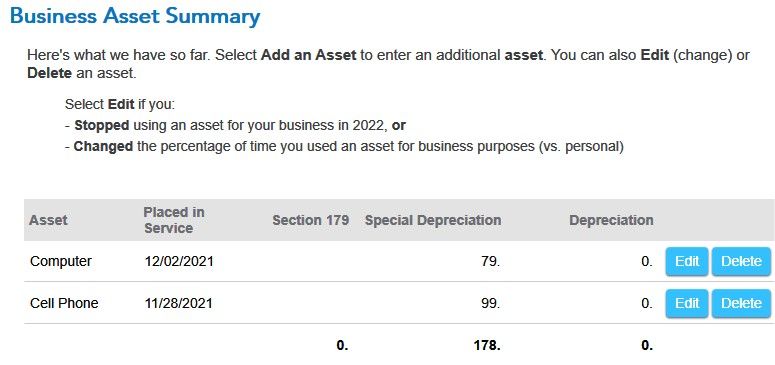The width and height of the screenshot is (775, 365).
Task: Edit the Cell Phone asset
Action: 687,303
